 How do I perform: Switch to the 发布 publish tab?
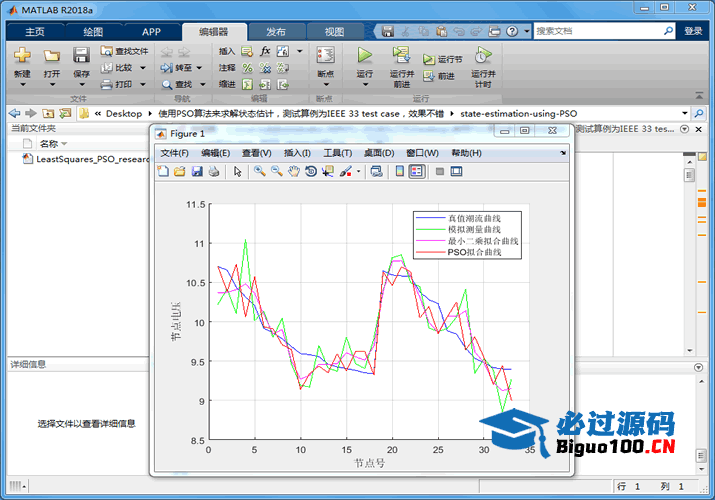point(276,31)
